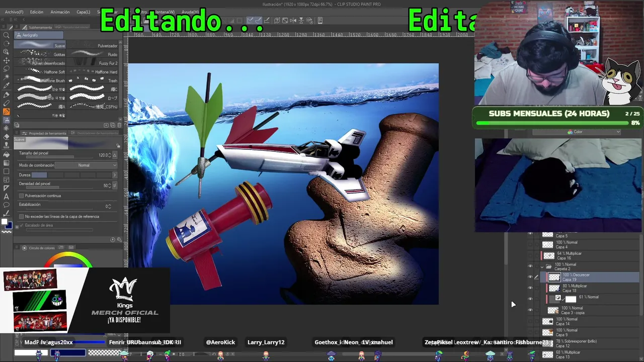Open the Color expression dropdown
Viewport: 644px width, 362px height.
point(576,132)
